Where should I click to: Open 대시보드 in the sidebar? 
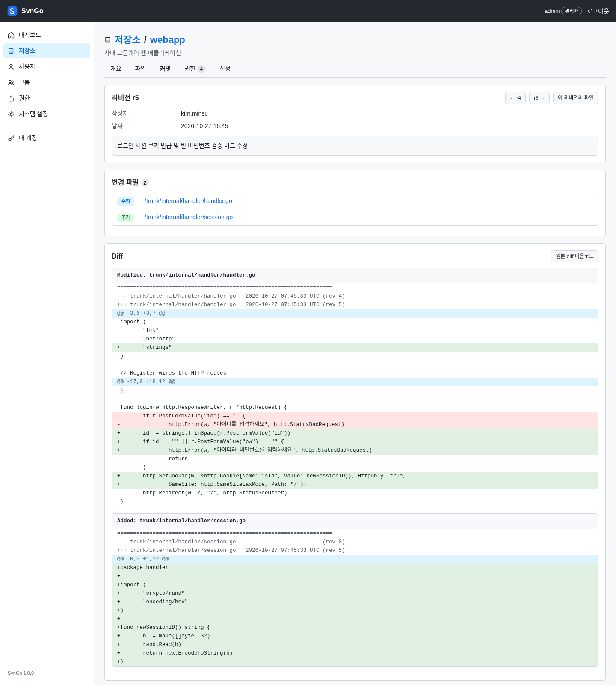click(47, 35)
